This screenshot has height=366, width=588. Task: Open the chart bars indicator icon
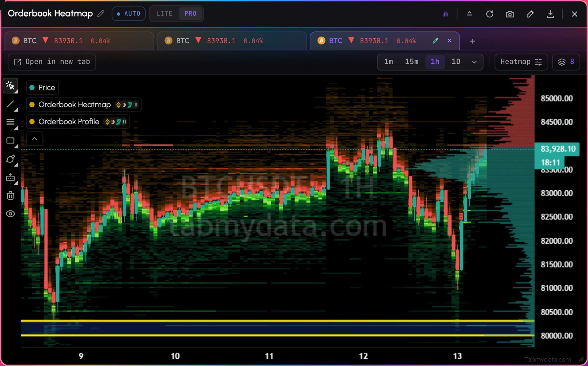click(445, 14)
